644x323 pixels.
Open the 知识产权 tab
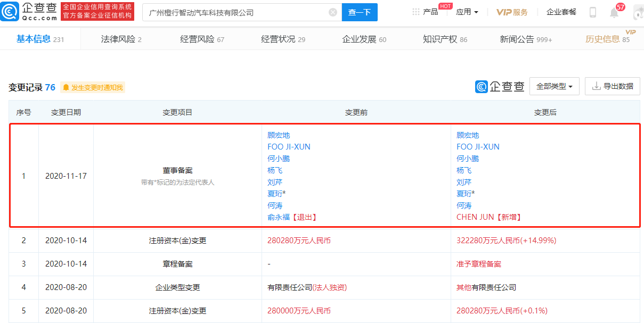445,39
